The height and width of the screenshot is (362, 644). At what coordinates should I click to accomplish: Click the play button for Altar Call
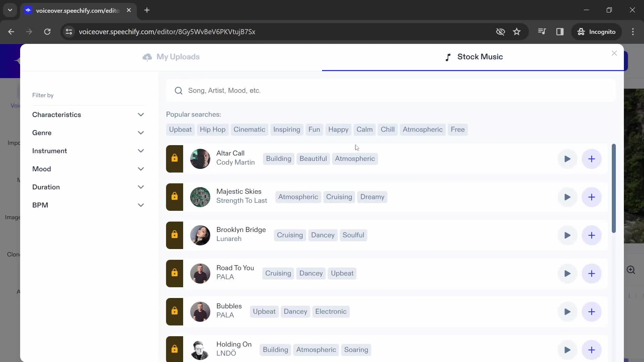pyautogui.click(x=568, y=159)
